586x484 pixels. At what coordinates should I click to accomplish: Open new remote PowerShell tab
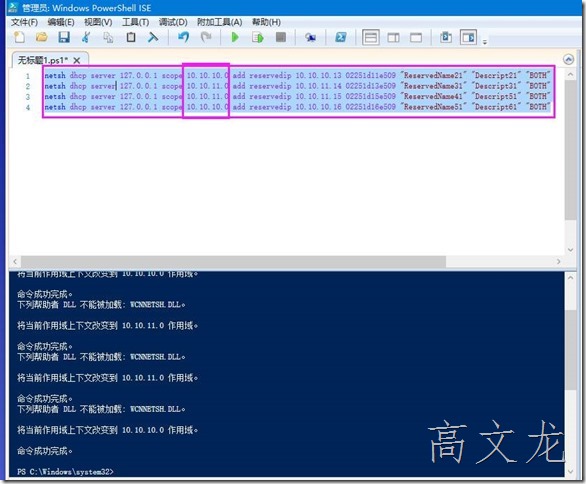click(310, 37)
